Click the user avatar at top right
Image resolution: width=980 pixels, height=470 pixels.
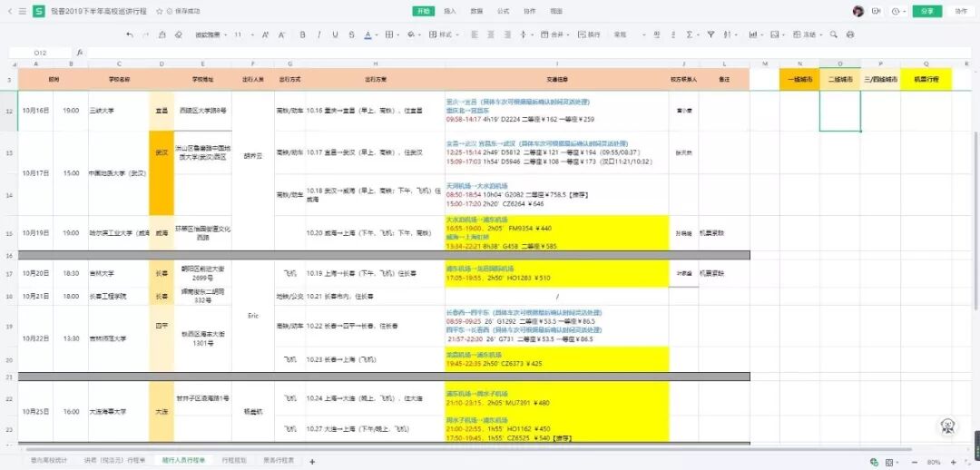(858, 11)
